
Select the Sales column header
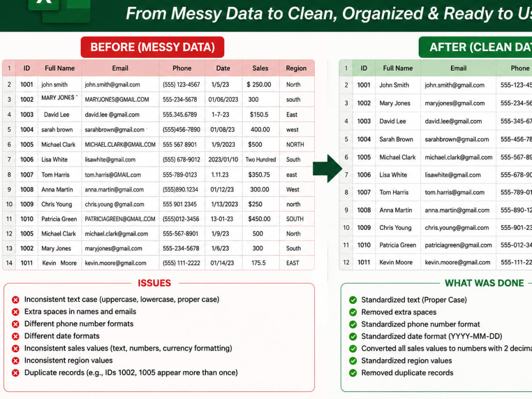coord(260,68)
